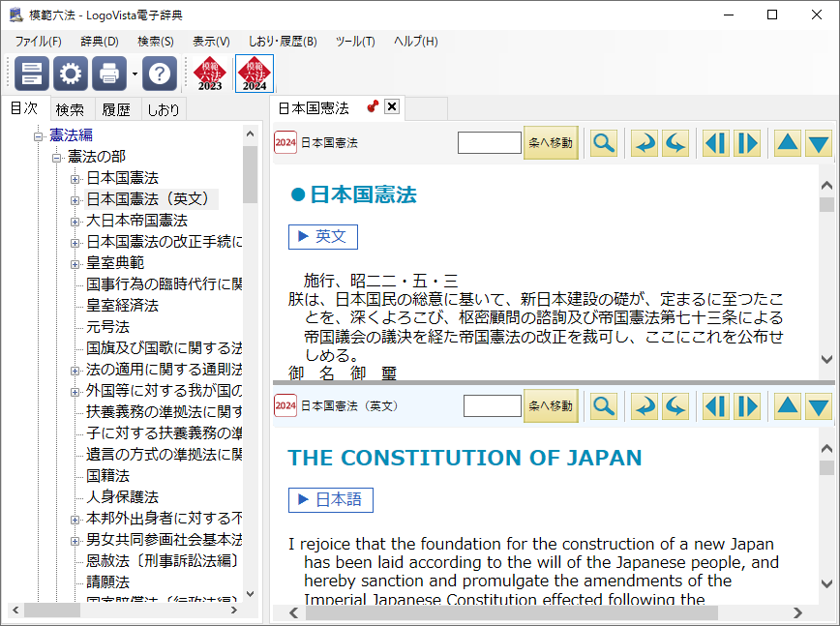Open help with the question mark icon

[x=160, y=74]
